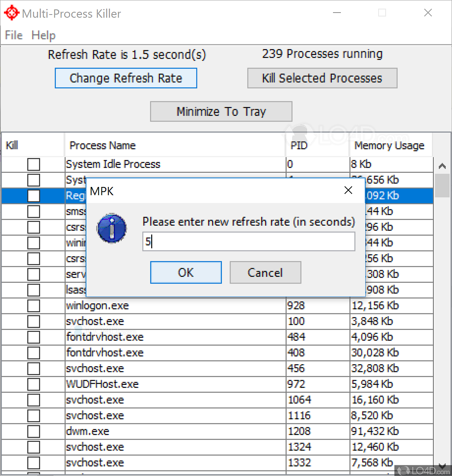
Task: Click the Change Refresh Rate button
Action: 126,78
